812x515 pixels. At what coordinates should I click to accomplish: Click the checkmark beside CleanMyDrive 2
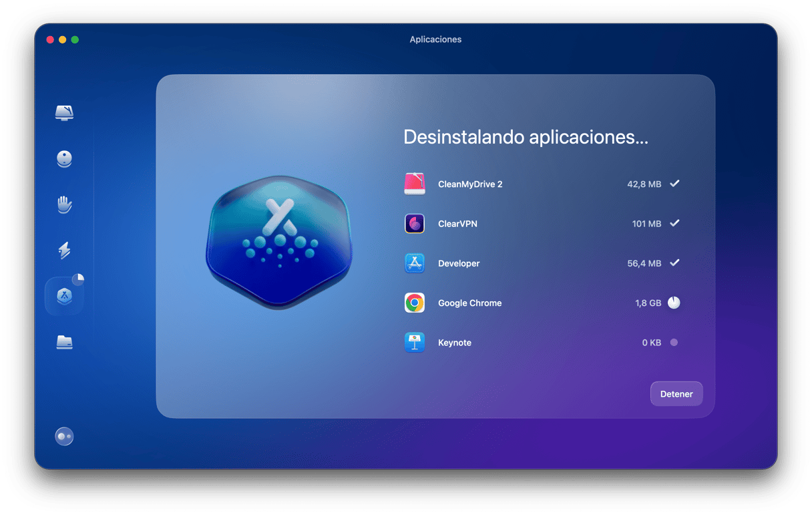[x=674, y=184]
